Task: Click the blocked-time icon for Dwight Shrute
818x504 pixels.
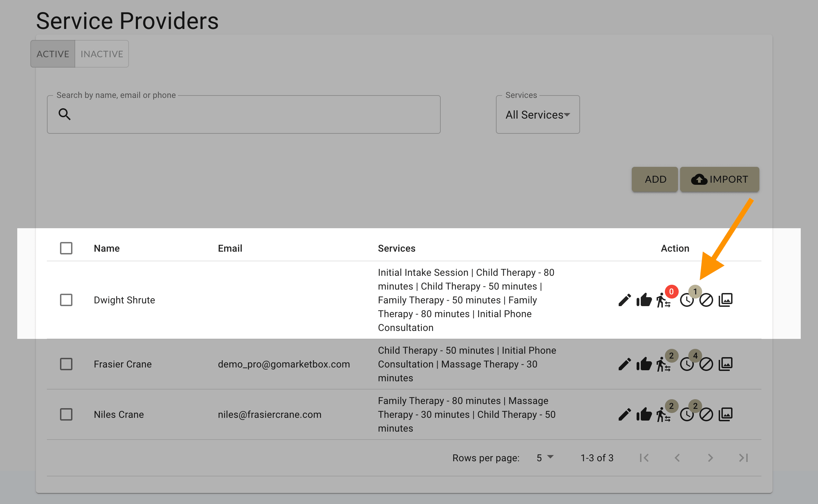Action: [x=706, y=300]
